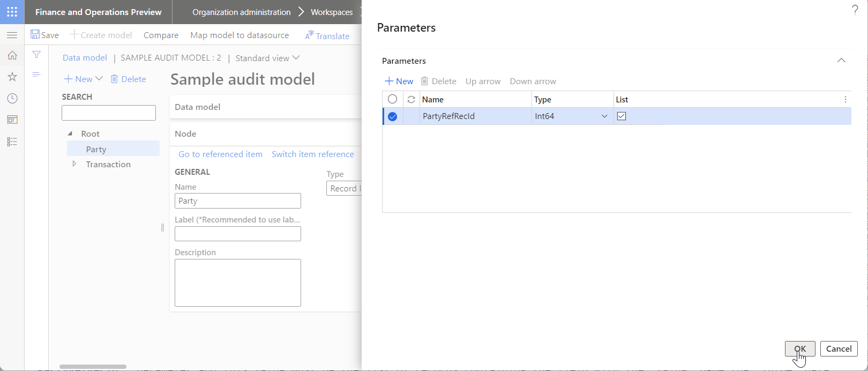Open the Standard view dropdown
The height and width of the screenshot is (371, 868).
click(267, 58)
